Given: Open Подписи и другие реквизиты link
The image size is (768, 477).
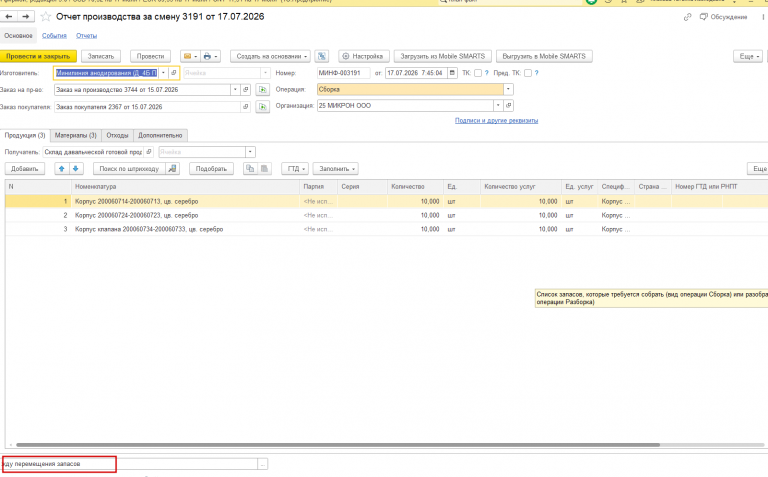Looking at the screenshot, I should tap(496, 120).
